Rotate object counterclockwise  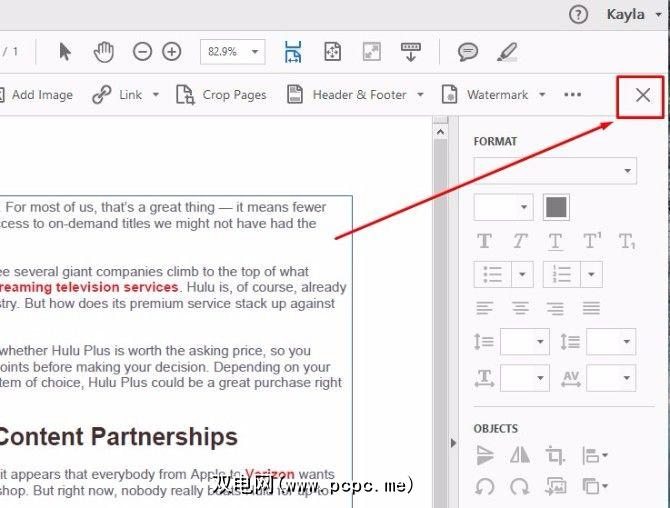[x=485, y=487]
